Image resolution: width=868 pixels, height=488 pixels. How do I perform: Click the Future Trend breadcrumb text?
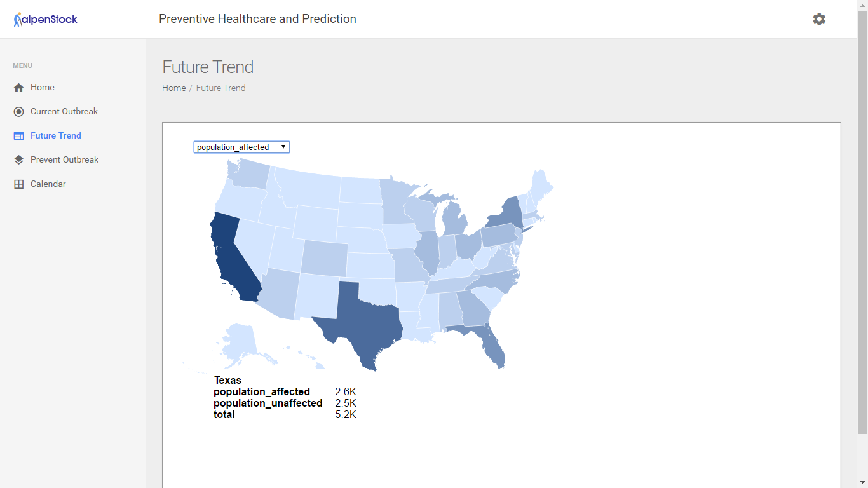tap(220, 88)
